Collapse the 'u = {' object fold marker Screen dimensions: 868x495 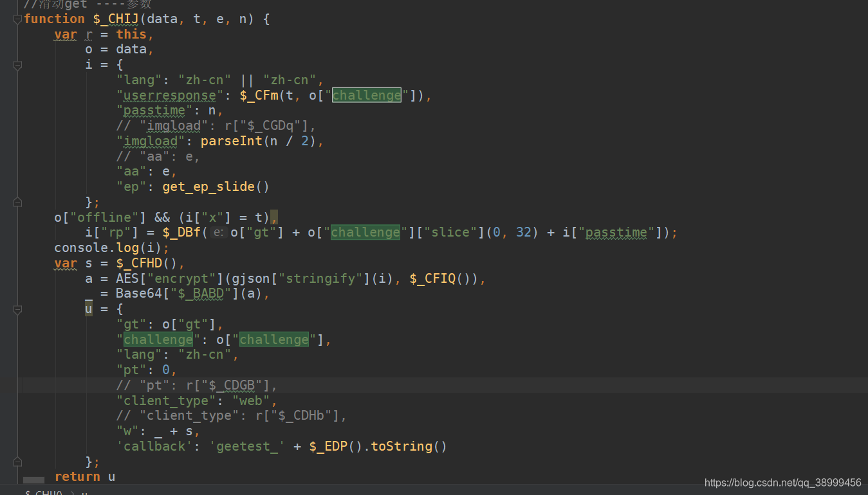(17, 309)
